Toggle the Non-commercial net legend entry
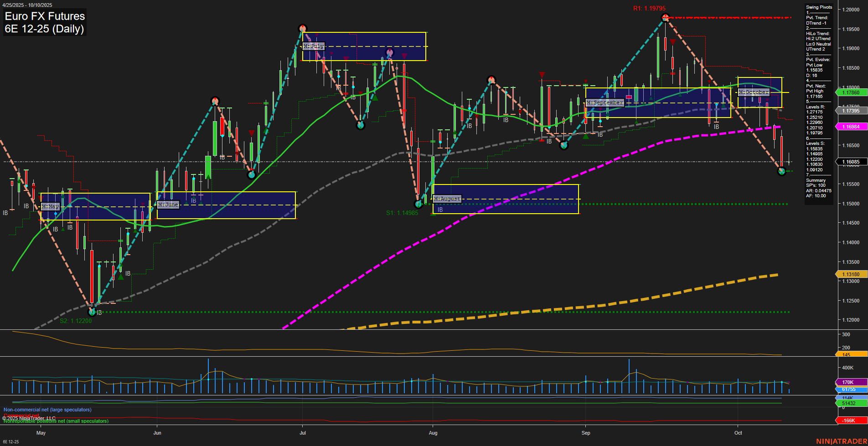The width and height of the screenshot is (868, 446). (x=47, y=410)
